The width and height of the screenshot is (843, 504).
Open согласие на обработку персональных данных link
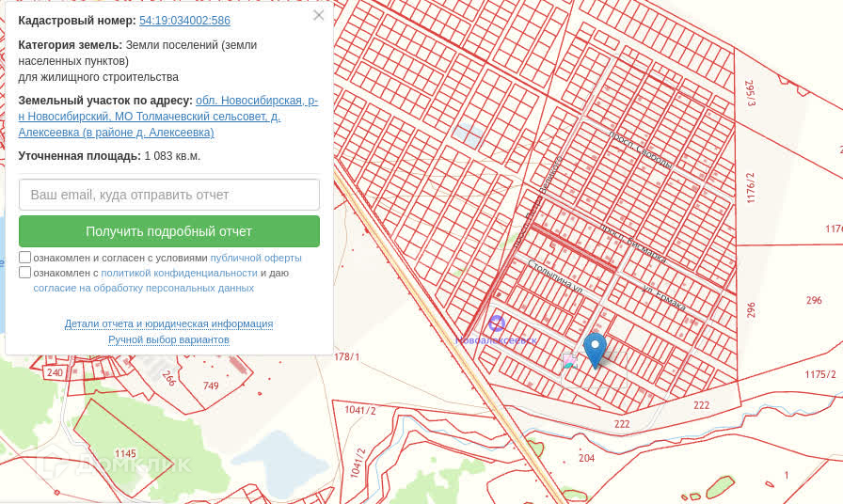pos(143,288)
